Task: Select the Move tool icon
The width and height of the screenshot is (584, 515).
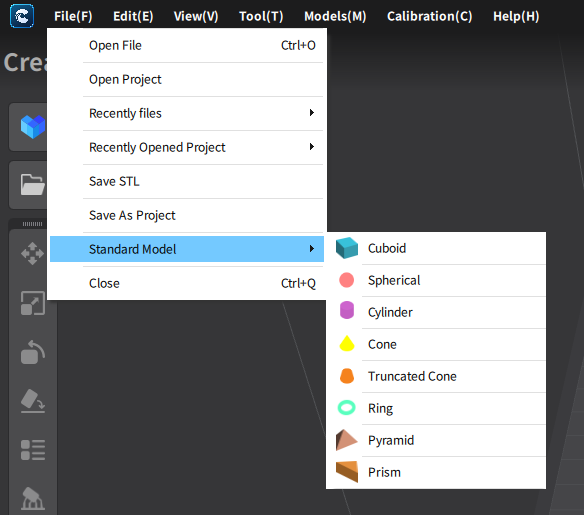Action: pyautogui.click(x=33, y=254)
